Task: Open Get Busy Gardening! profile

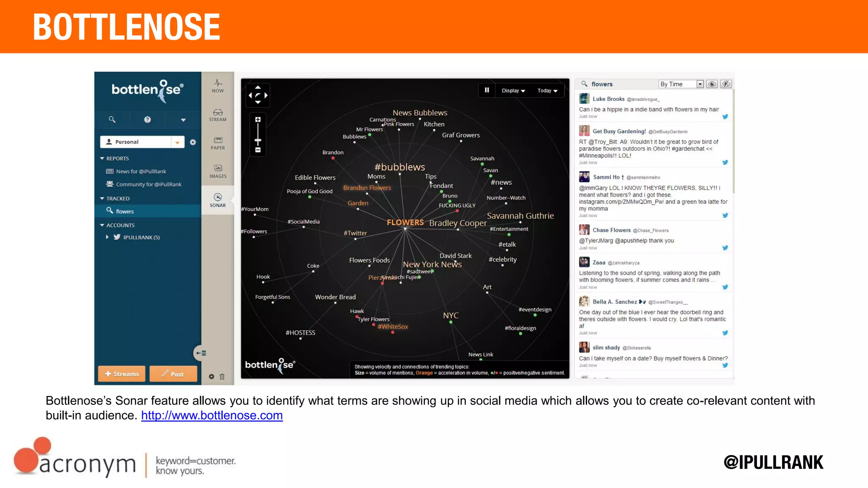Action: tap(619, 131)
